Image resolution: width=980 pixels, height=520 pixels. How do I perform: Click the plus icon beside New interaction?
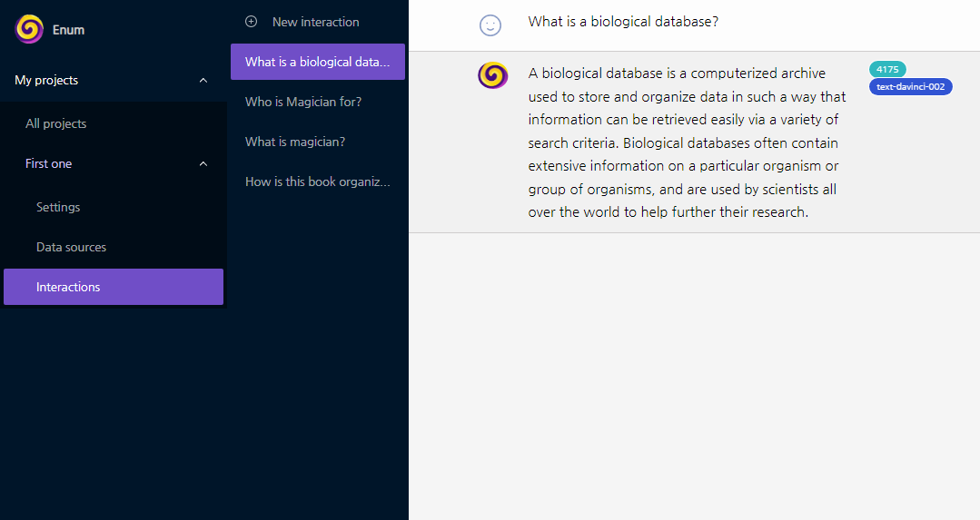tap(252, 22)
